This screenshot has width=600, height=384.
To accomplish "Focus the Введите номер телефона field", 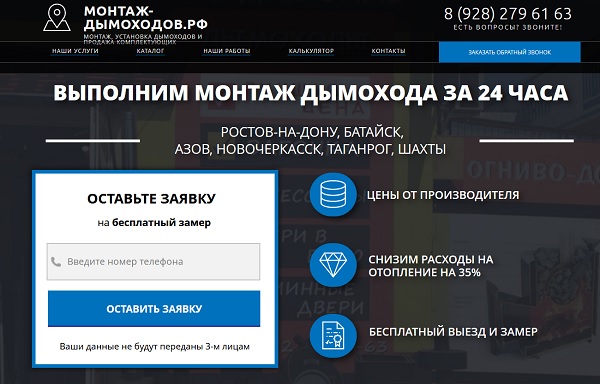I will pos(153,262).
